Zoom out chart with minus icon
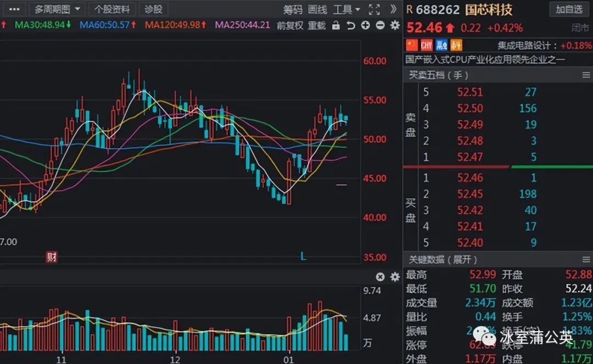This screenshot has width=593, height=364. pos(380,25)
